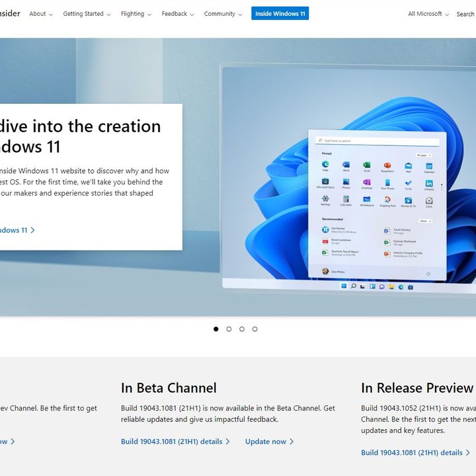The height and width of the screenshot is (476, 476).
Task: Open the Search option in header
Action: click(x=465, y=14)
